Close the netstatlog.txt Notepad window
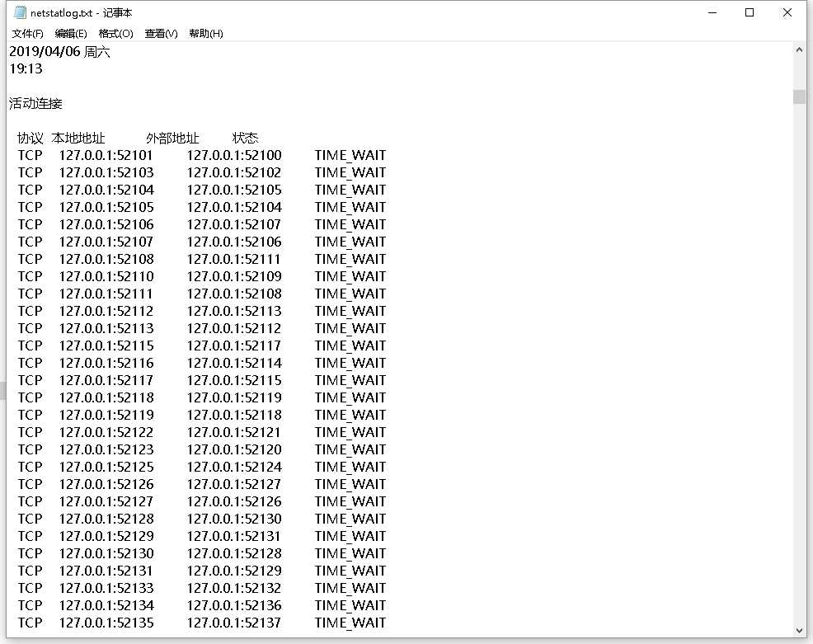Viewport: 813px width, 644px height. [787, 12]
